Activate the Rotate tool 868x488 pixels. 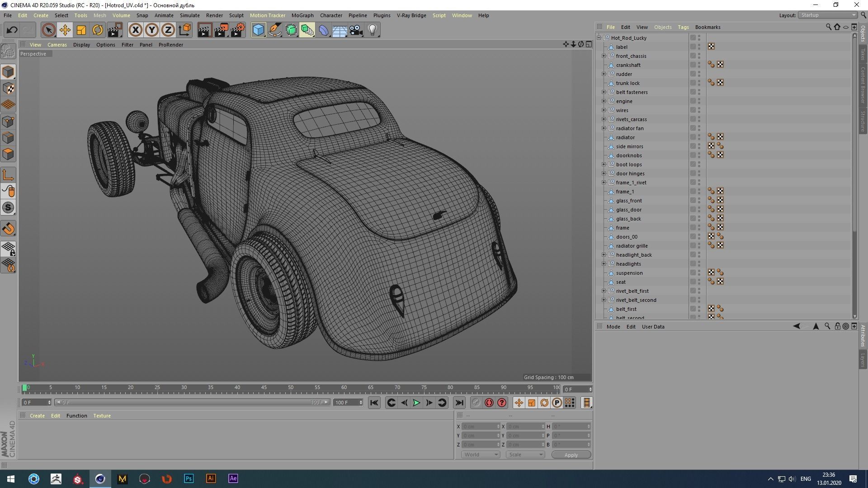pos(97,30)
